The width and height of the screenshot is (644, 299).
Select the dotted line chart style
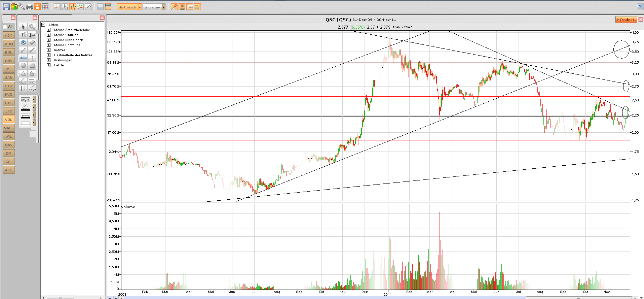(x=88, y=7)
